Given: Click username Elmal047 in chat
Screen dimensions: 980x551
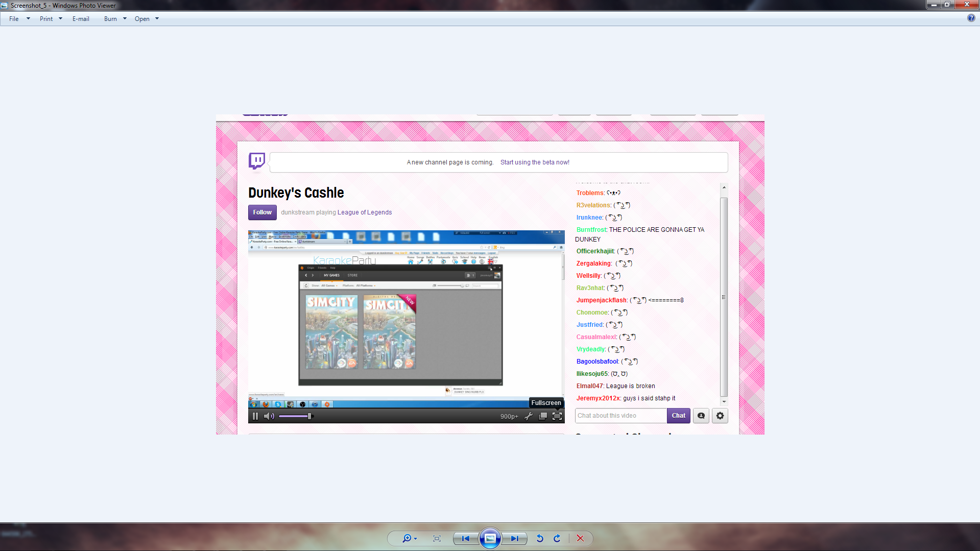Looking at the screenshot, I should tap(590, 386).
